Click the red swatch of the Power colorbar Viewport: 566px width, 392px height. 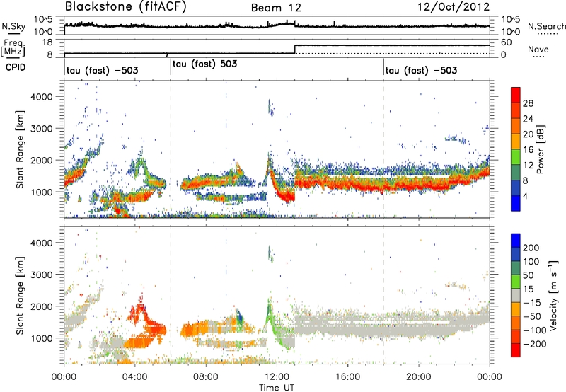pyautogui.click(x=516, y=95)
